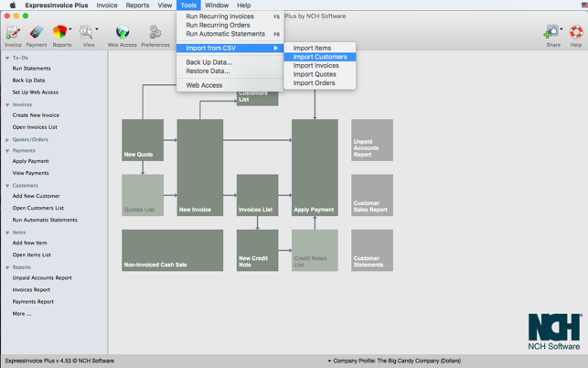Choose Back Up Data menu entry
The width and height of the screenshot is (588, 368).
tap(208, 62)
